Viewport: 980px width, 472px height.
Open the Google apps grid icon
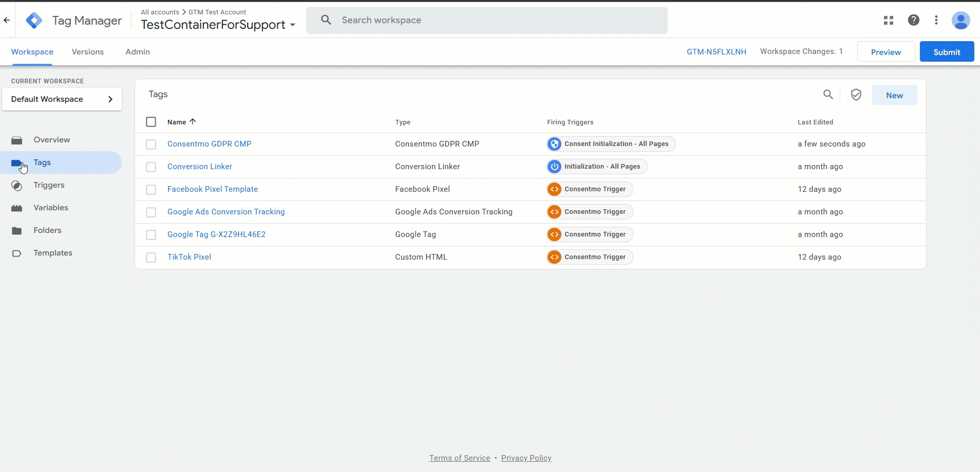tap(889, 20)
